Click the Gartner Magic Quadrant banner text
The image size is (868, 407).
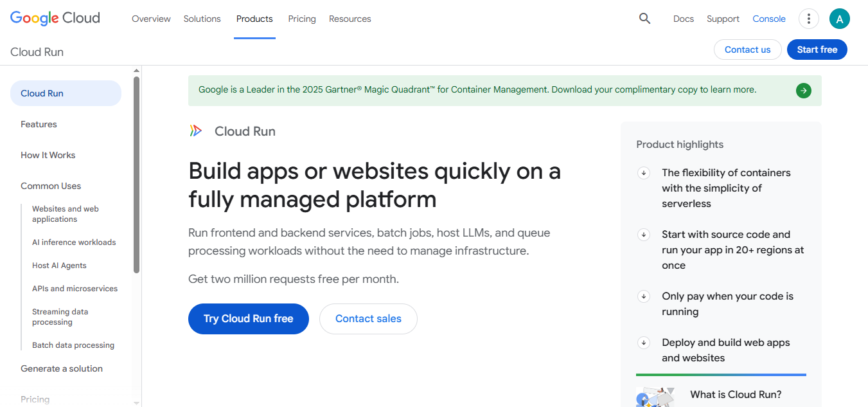click(477, 90)
